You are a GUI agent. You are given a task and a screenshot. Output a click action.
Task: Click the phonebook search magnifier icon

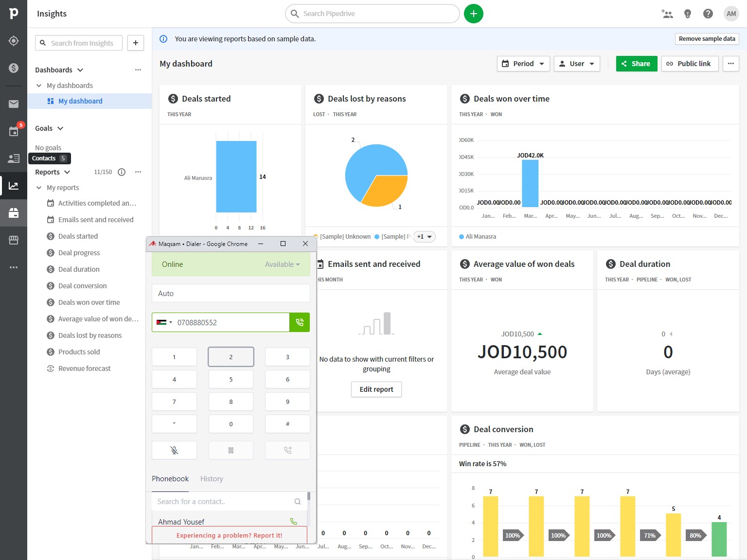298,502
